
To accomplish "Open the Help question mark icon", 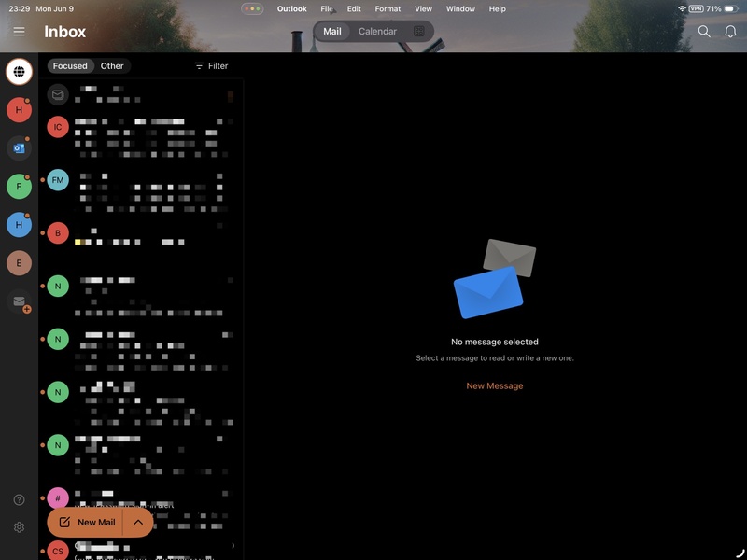I will (x=19, y=499).
